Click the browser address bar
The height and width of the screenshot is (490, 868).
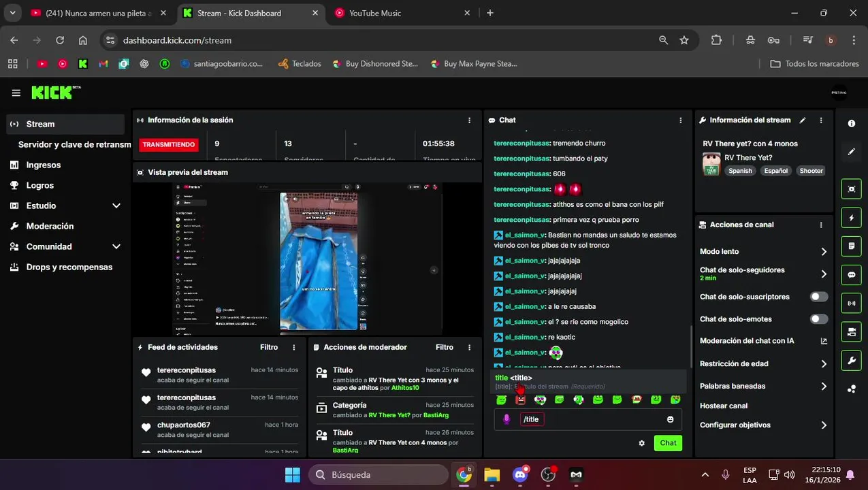[x=381, y=40]
